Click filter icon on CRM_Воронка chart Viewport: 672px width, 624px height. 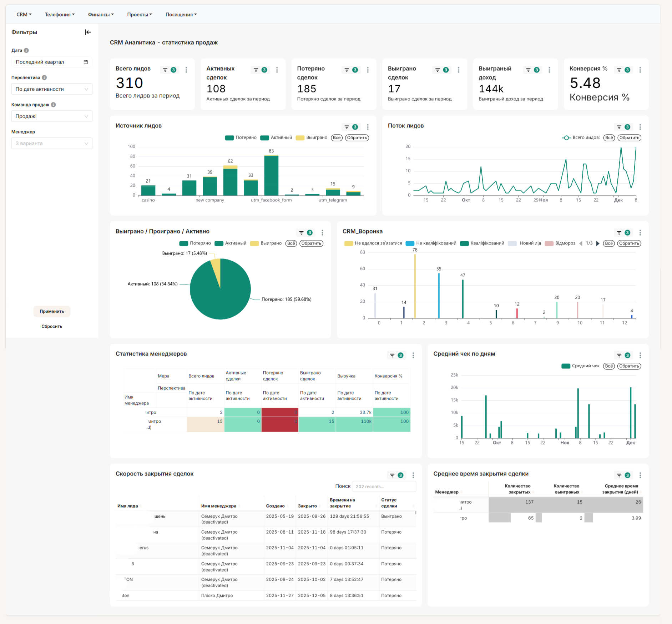pyautogui.click(x=619, y=233)
